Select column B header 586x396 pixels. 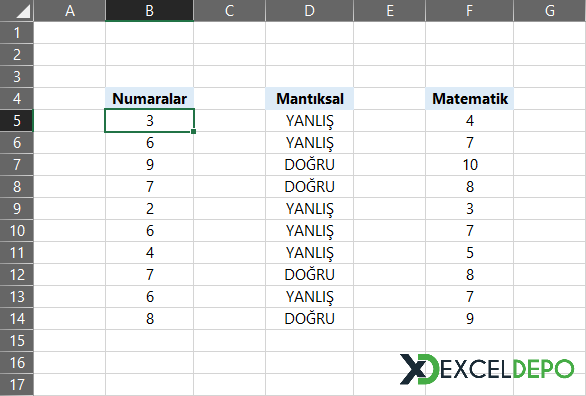click(149, 10)
